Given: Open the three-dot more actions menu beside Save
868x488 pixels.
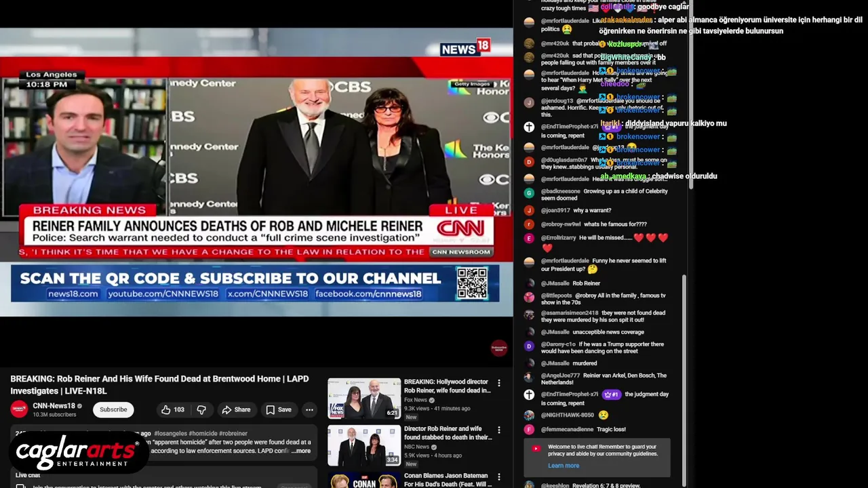Looking at the screenshot, I should tap(309, 409).
